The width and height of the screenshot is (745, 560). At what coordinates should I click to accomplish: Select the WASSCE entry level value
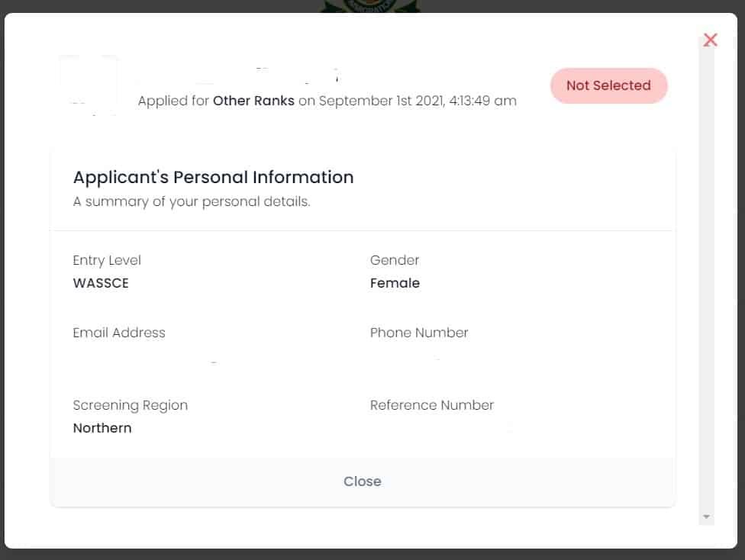pos(101,283)
